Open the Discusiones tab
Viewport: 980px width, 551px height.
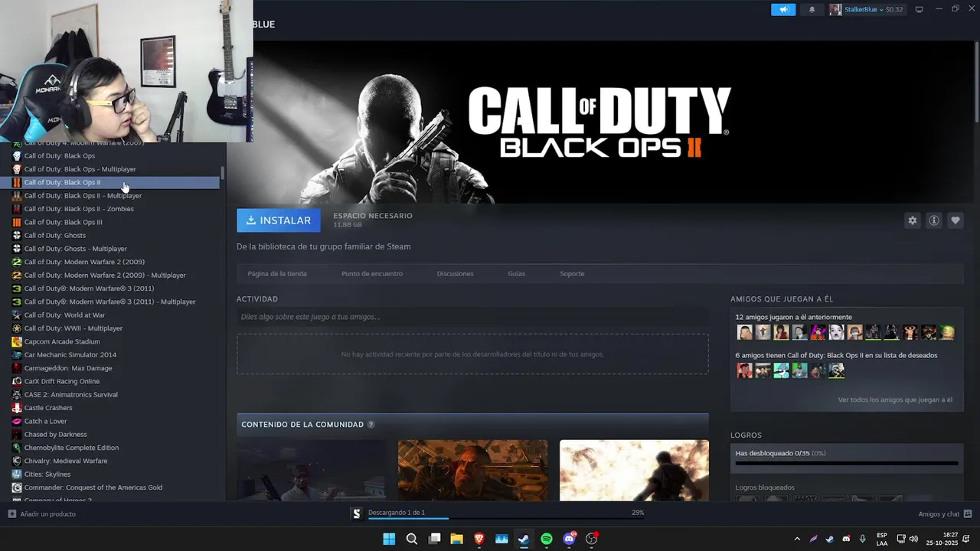455,273
